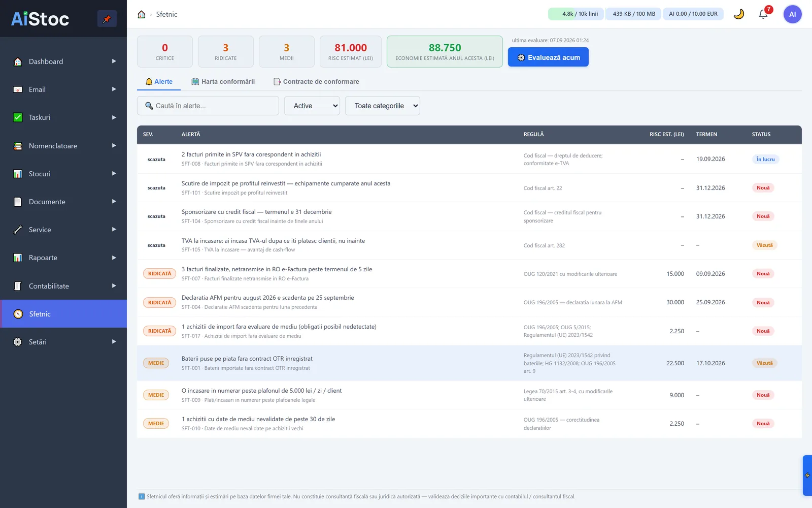This screenshot has width=812, height=508.
Task: Click the Email envelope icon in sidebar
Action: click(x=18, y=89)
